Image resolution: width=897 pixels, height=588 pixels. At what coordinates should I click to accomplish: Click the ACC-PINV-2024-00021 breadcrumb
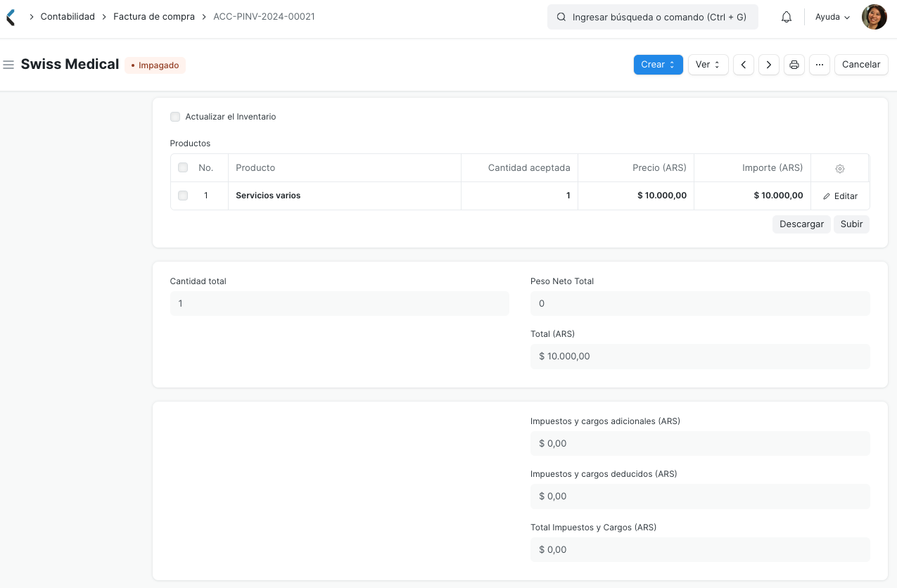coord(264,17)
